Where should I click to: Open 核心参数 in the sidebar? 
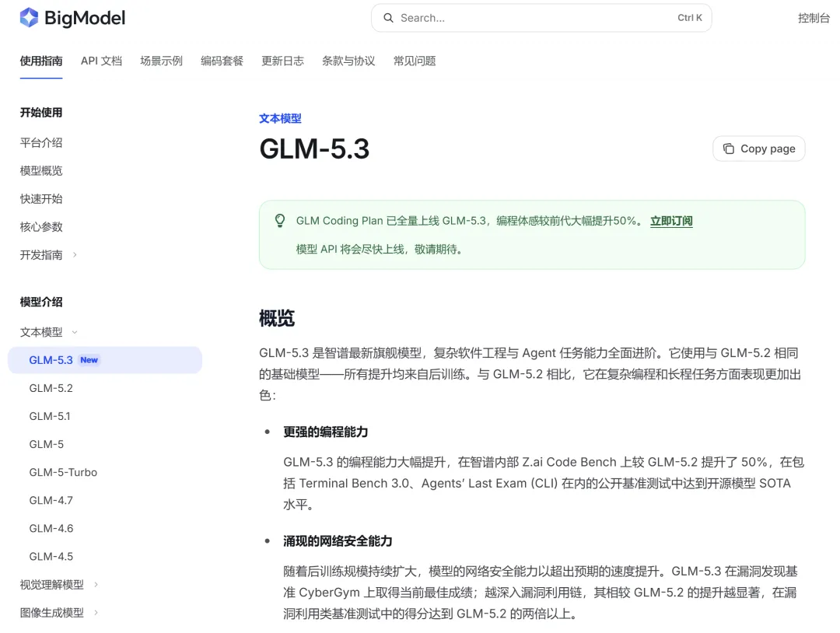(41, 226)
